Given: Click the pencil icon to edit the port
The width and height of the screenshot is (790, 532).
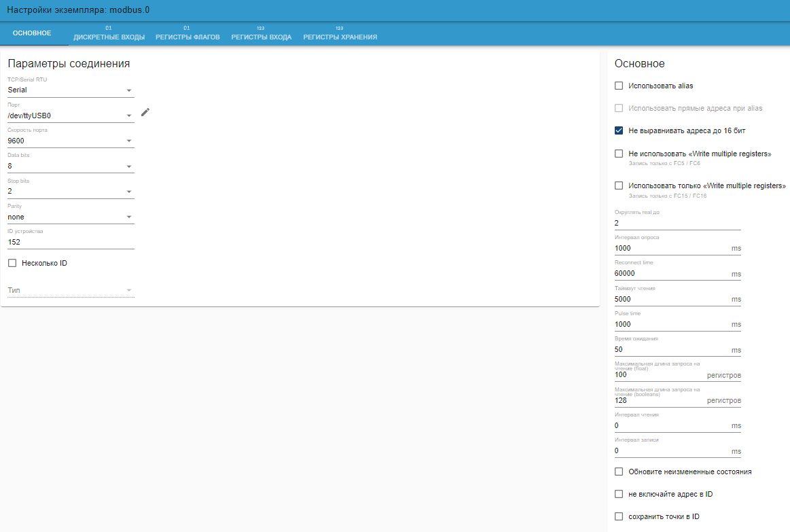Looking at the screenshot, I should [x=145, y=112].
